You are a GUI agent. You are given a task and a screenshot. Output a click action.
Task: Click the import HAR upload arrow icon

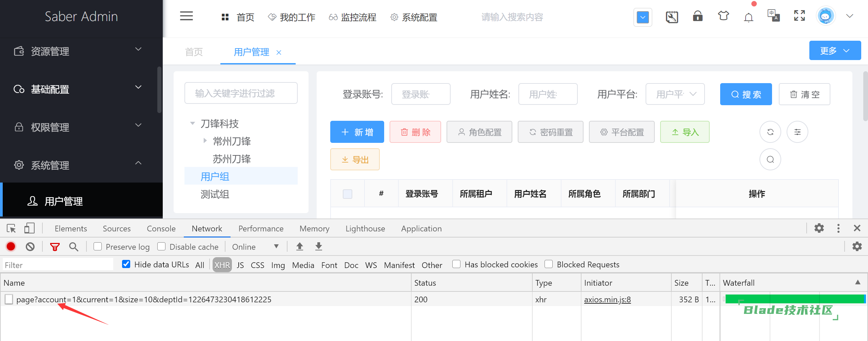300,246
